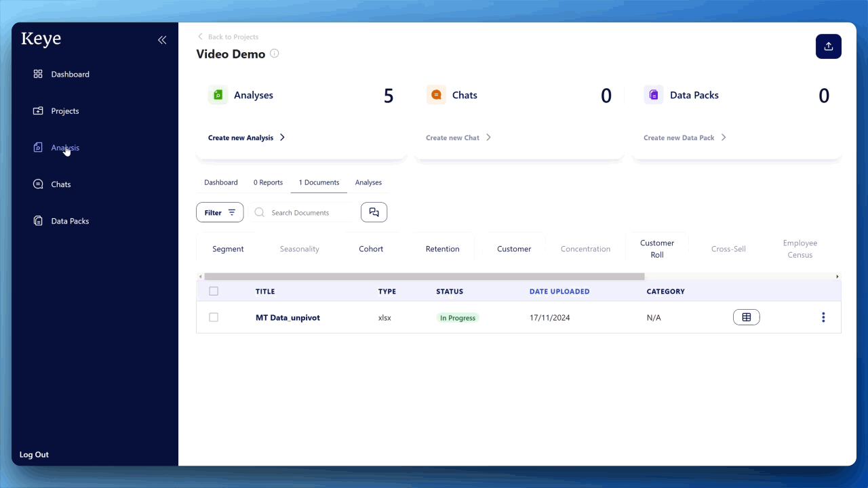Open Dashboard from the sidebar
This screenshot has height=488, width=868.
point(70,75)
